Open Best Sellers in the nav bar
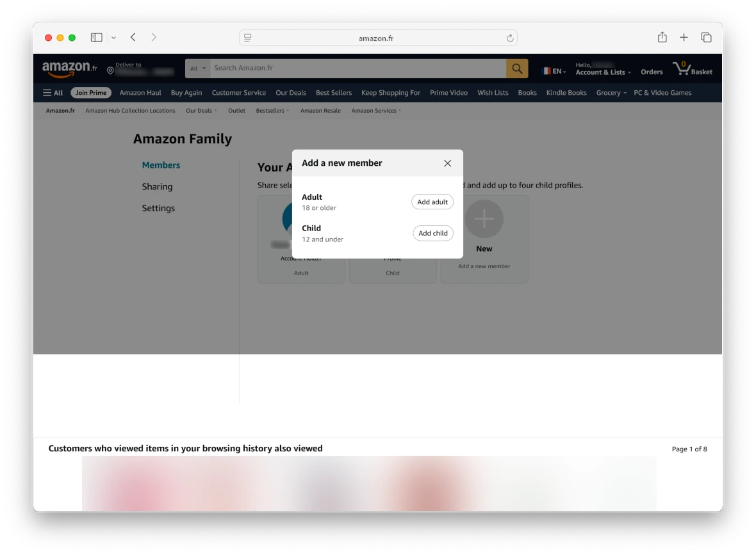Viewport: 756px width, 555px height. point(334,93)
